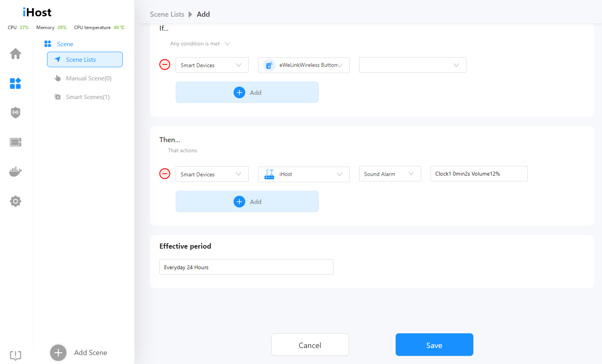602x364 pixels.
Task: Click the CPU temperature 40 ℃ indicator
Action: pyautogui.click(x=99, y=28)
